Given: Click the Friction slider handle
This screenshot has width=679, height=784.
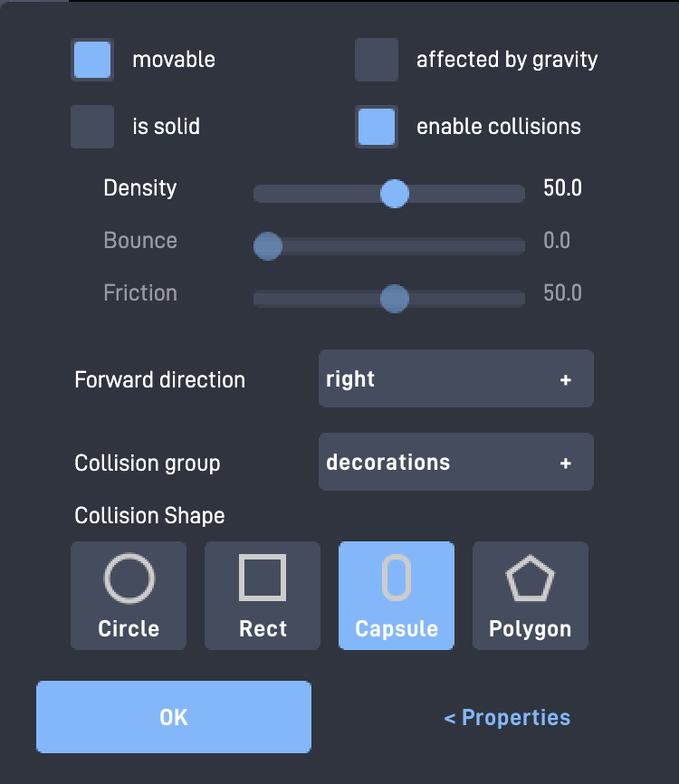Looking at the screenshot, I should (395, 299).
